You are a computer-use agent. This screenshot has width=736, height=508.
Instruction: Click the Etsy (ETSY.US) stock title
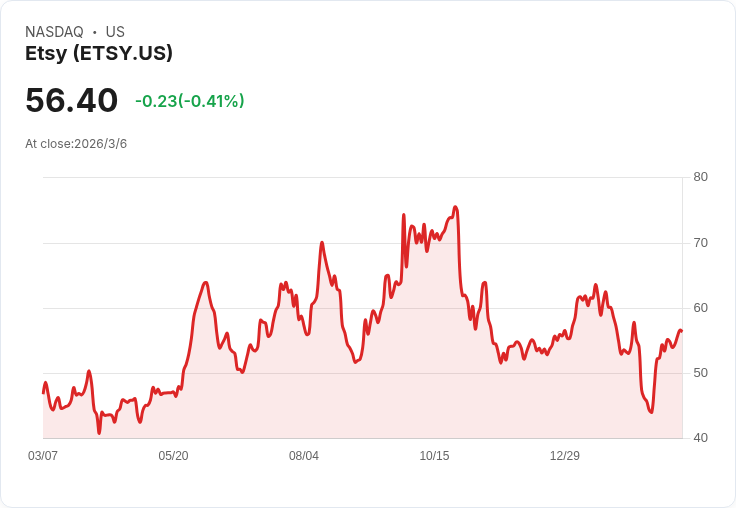(99, 53)
